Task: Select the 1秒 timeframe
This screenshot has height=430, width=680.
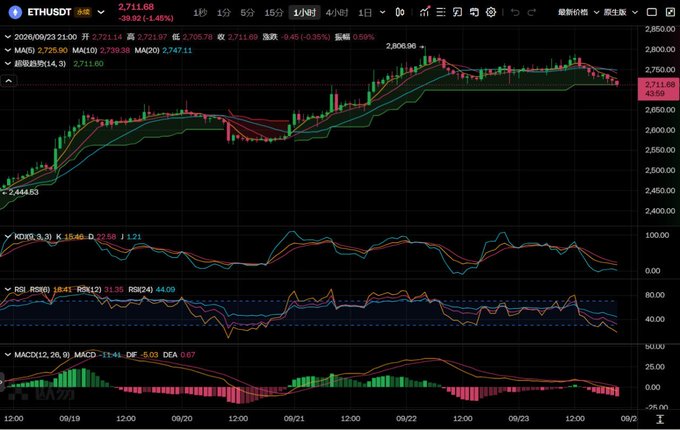Action: coord(200,13)
